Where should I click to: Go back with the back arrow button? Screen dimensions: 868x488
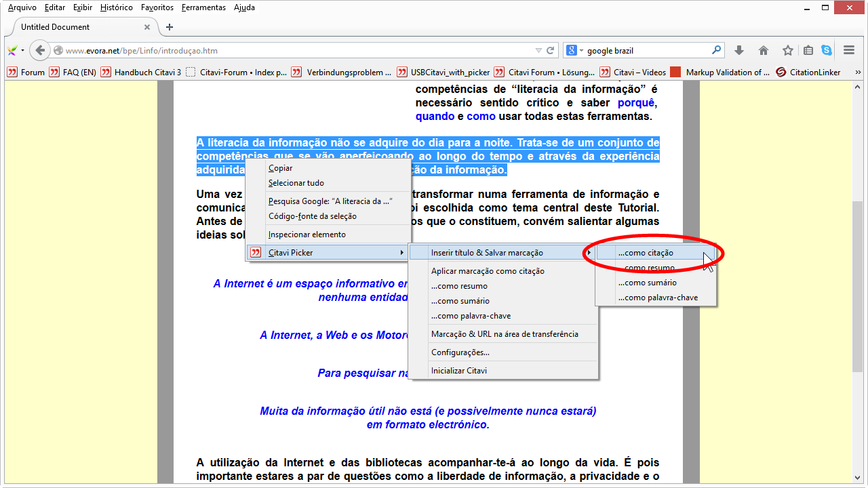pos(40,50)
